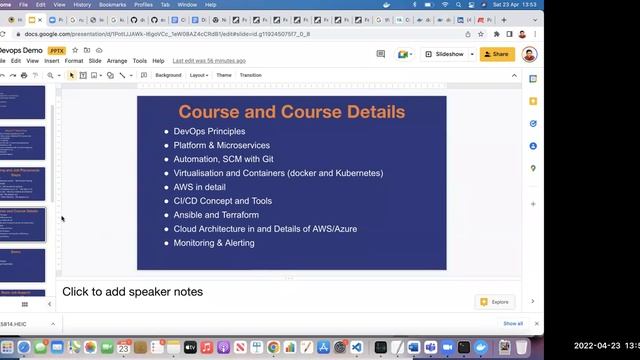Open Google Keep in side panel
This screenshot has height=360, width=640.
[533, 101]
